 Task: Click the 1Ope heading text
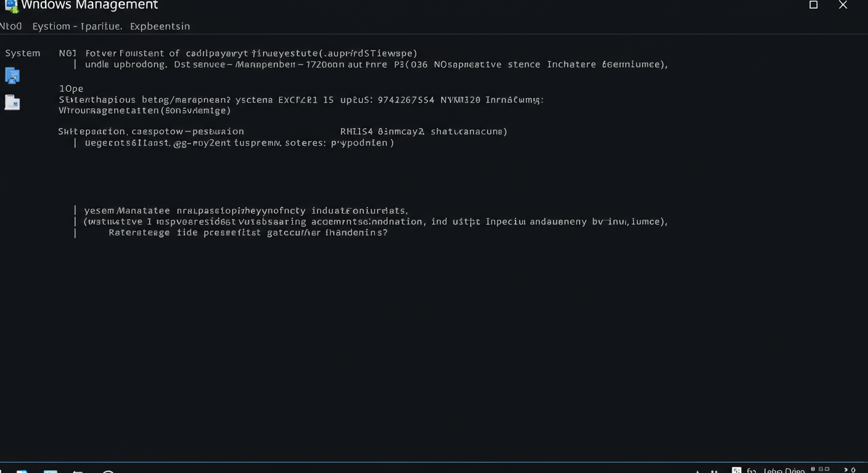click(x=71, y=89)
